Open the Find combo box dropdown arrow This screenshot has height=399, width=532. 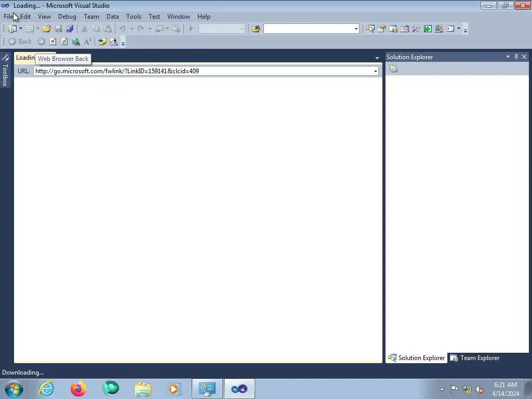356,29
